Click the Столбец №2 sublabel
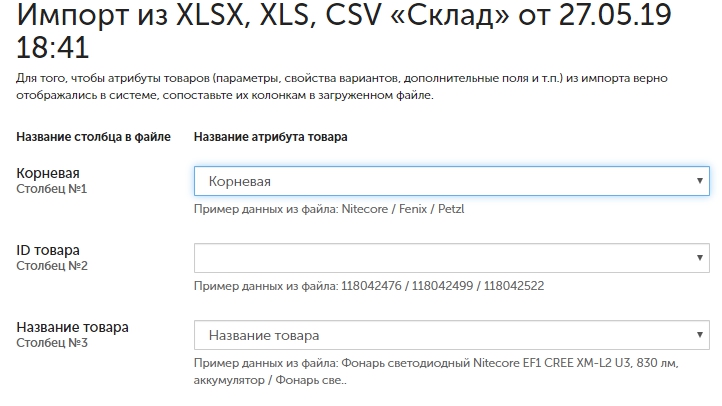This screenshot has height=406, width=722. pos(52,266)
